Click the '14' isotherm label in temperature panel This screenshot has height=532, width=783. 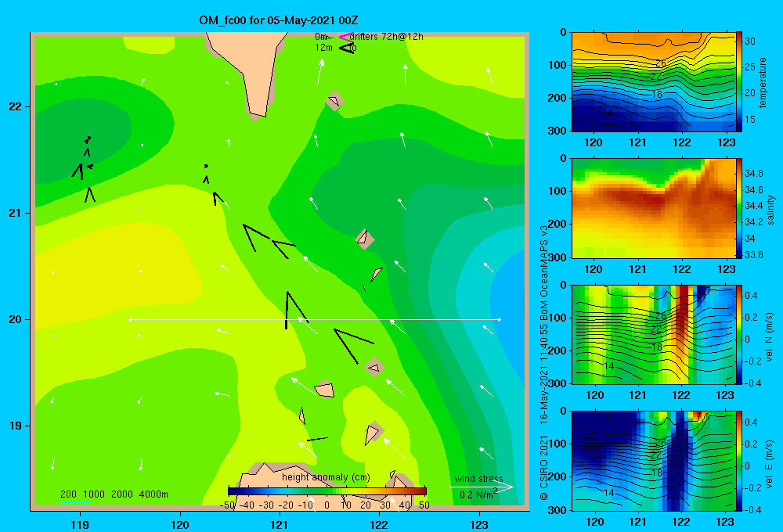coord(608,113)
